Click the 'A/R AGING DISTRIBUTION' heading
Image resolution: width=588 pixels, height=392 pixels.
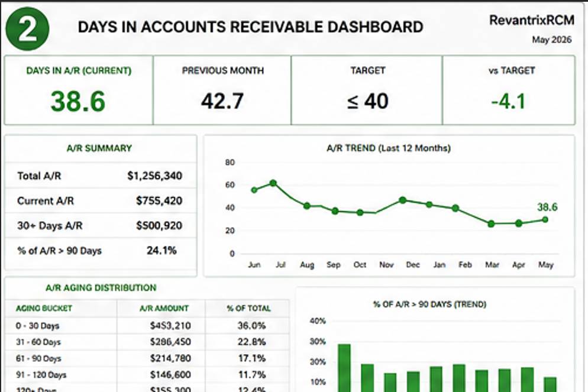point(101,288)
